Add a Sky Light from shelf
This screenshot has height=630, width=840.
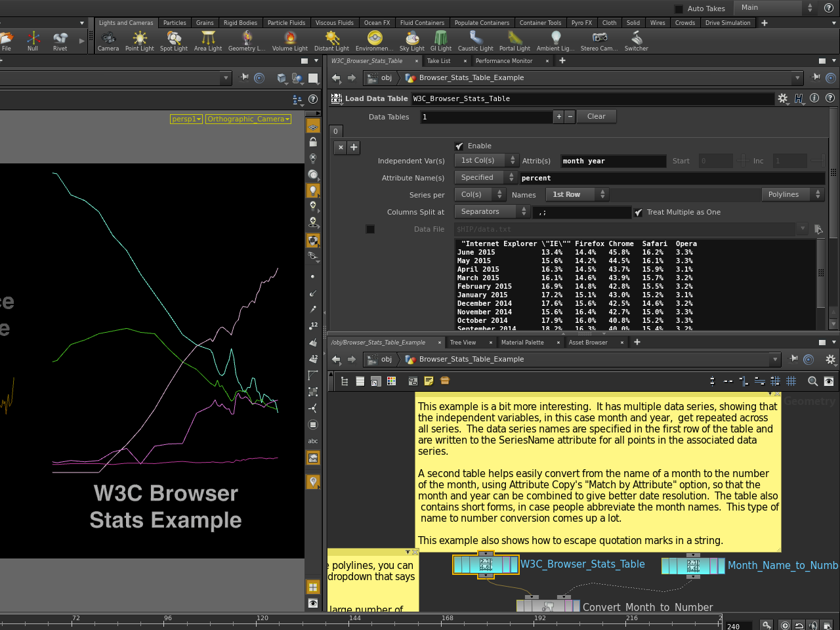click(413, 39)
